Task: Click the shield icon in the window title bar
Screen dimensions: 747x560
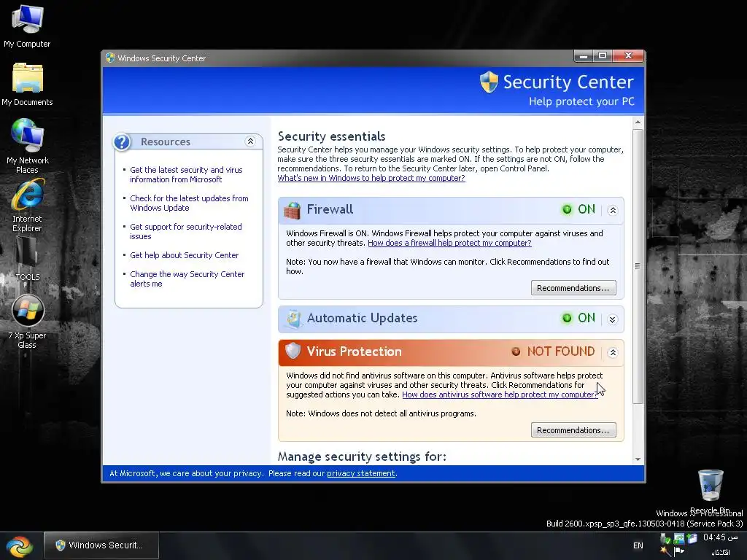Action: [110, 58]
